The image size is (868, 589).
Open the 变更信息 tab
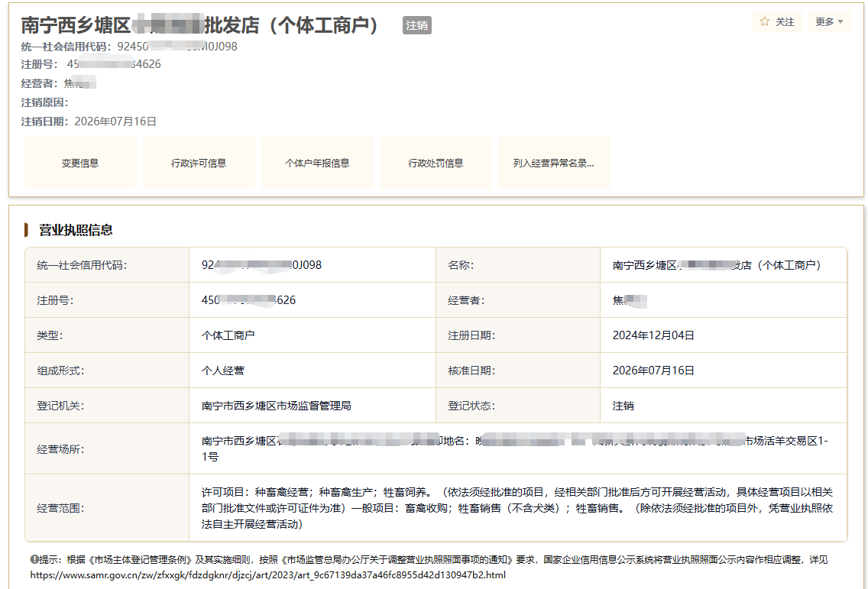tap(80, 163)
